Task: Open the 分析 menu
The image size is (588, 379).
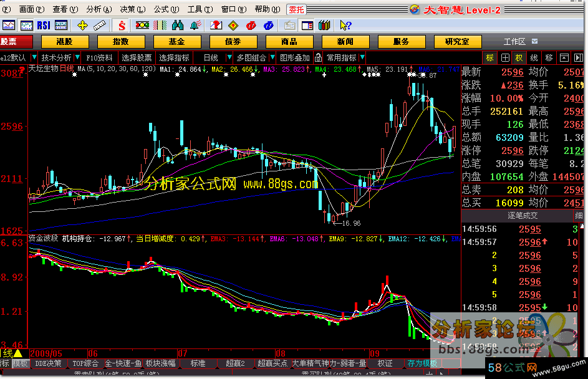Action: coord(99,9)
